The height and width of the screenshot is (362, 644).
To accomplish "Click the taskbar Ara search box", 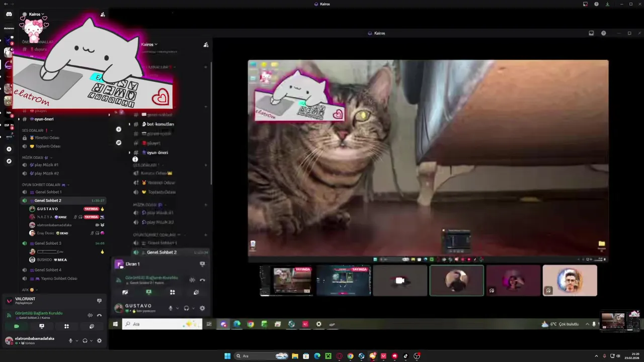I will (x=262, y=356).
